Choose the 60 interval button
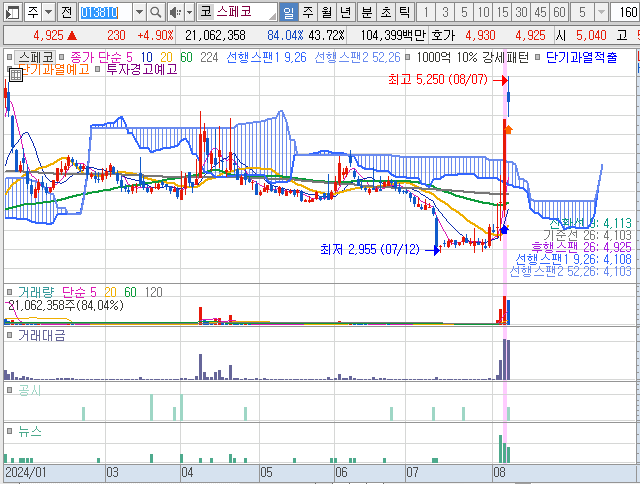Viewport: 640px width, 484px height. 559,13
